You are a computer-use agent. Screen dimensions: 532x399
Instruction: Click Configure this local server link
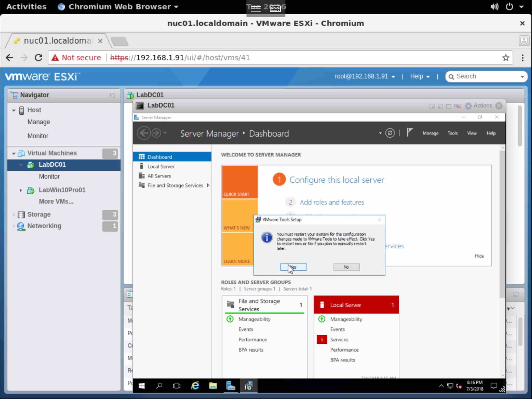click(x=336, y=180)
